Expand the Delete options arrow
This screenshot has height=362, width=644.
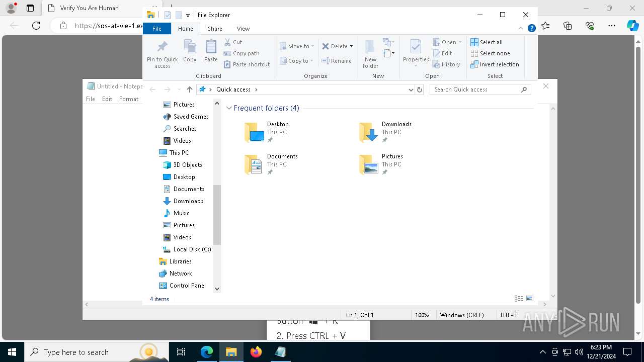pos(351,46)
